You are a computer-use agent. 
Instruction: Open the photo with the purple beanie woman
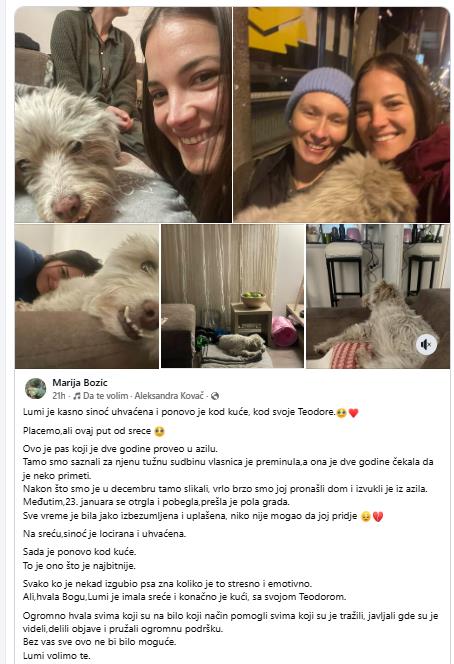[x=341, y=115]
